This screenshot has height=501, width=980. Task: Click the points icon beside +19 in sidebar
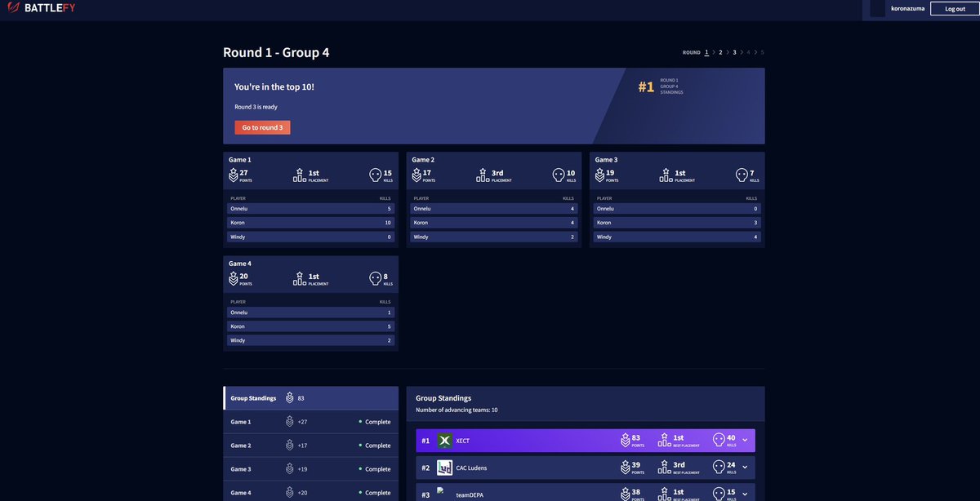click(x=289, y=469)
